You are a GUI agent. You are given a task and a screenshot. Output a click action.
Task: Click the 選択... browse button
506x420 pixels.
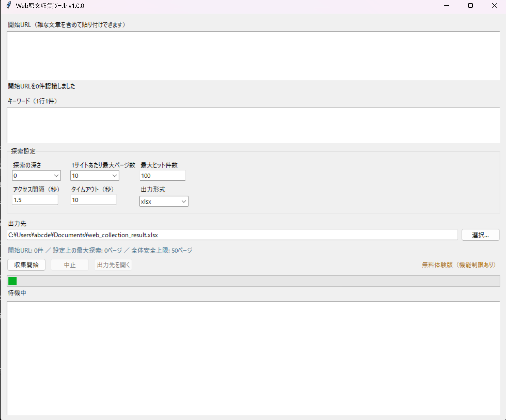point(480,235)
